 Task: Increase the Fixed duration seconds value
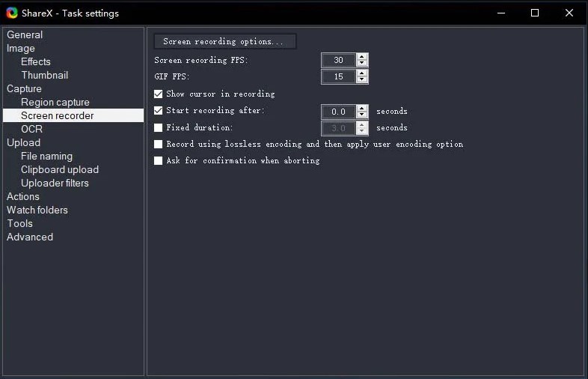[361, 125]
